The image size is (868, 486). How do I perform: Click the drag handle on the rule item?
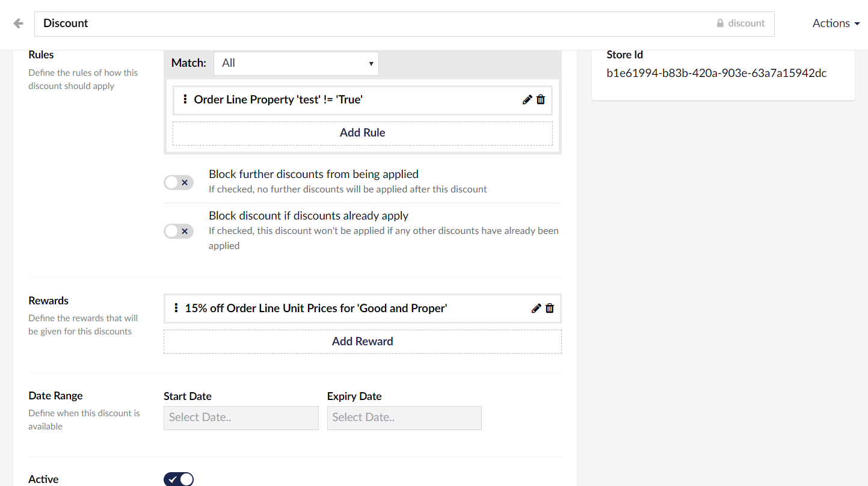pyautogui.click(x=184, y=100)
